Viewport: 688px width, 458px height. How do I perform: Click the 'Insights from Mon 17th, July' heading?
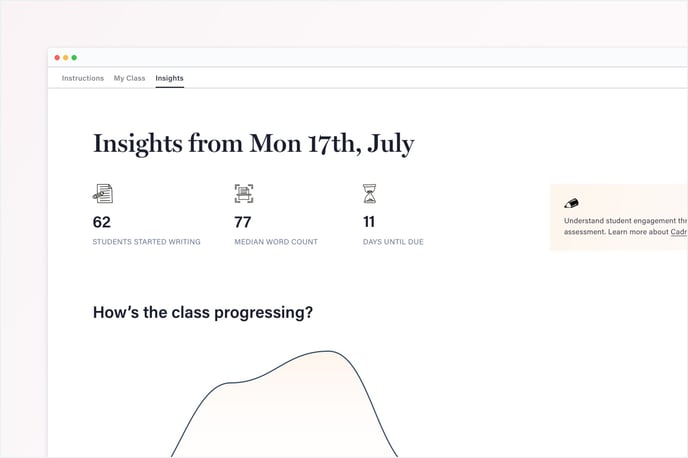[254, 144]
